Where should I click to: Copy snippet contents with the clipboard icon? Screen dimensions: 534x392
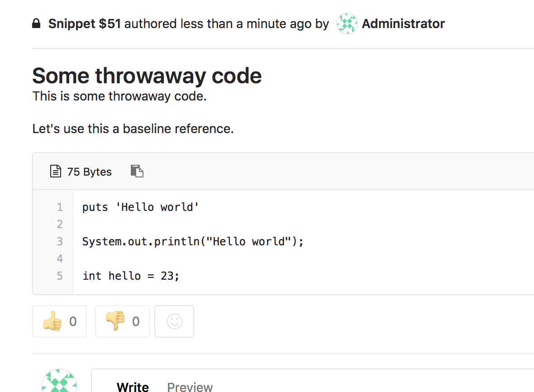137,171
